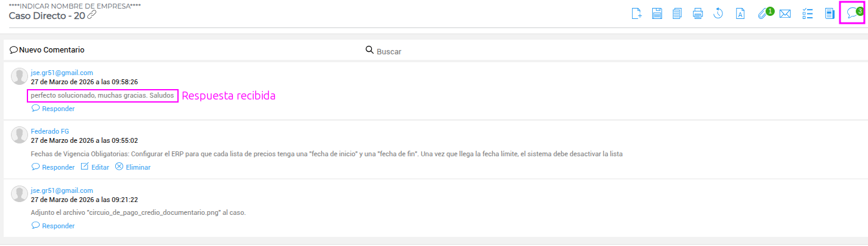The height and width of the screenshot is (246, 868).
Task: Click the Buscar search field
Action: 427,51
